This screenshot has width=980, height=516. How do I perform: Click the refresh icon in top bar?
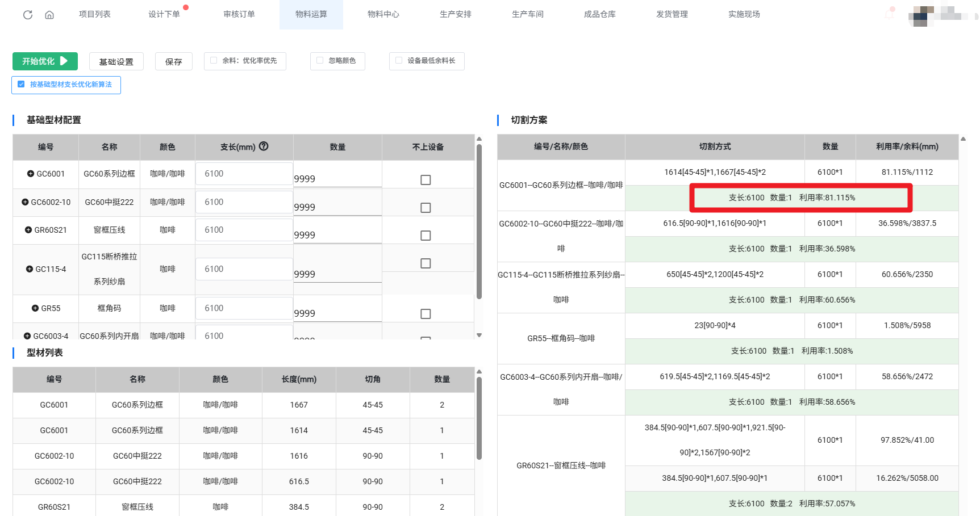click(x=27, y=15)
